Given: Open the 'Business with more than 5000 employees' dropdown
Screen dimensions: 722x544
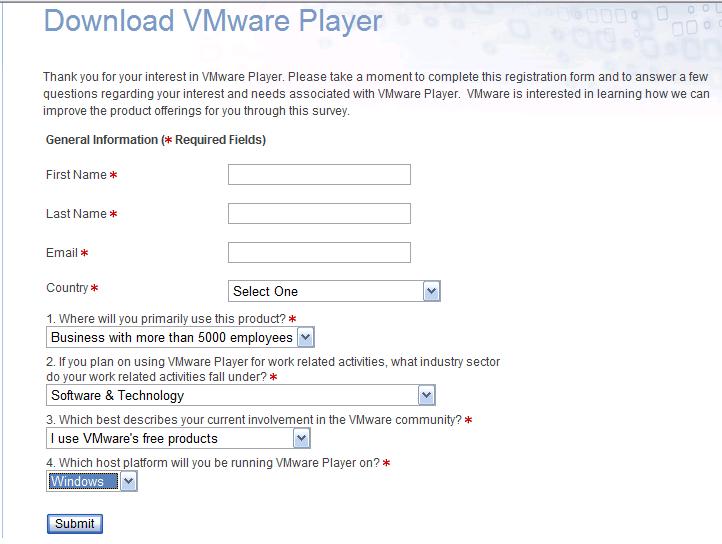Looking at the screenshot, I should tap(180, 338).
